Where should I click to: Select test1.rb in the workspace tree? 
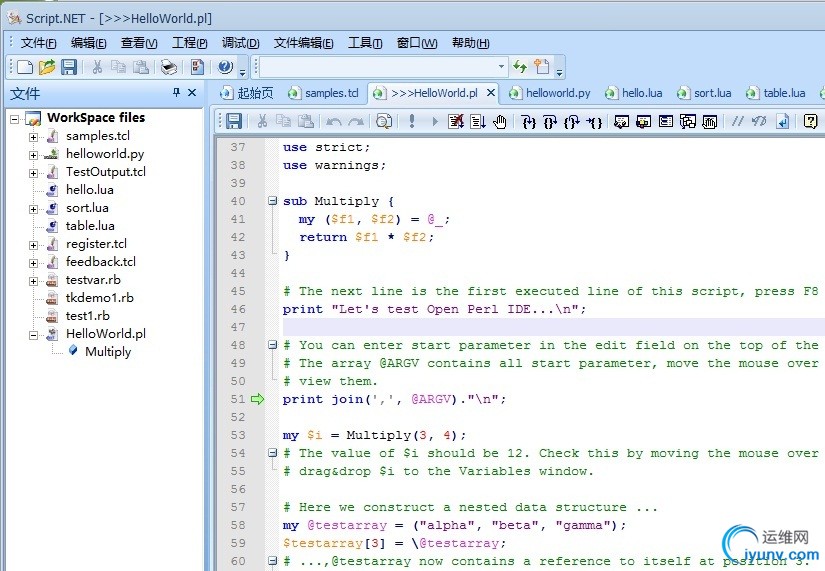click(87, 316)
